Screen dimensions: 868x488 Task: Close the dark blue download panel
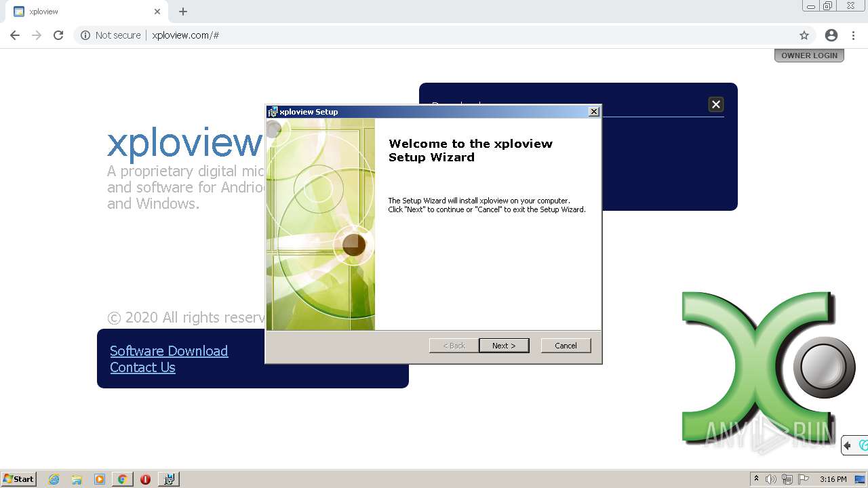pyautogui.click(x=715, y=104)
